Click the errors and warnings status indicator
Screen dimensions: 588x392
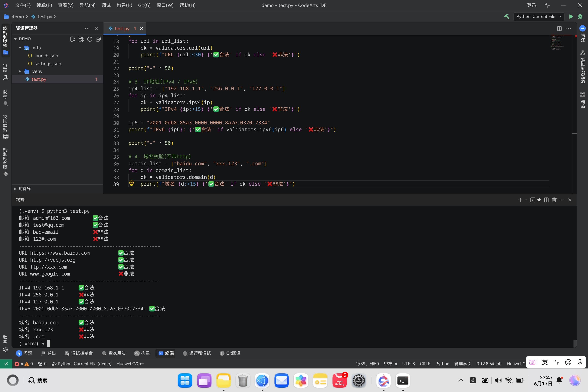tap(24, 364)
